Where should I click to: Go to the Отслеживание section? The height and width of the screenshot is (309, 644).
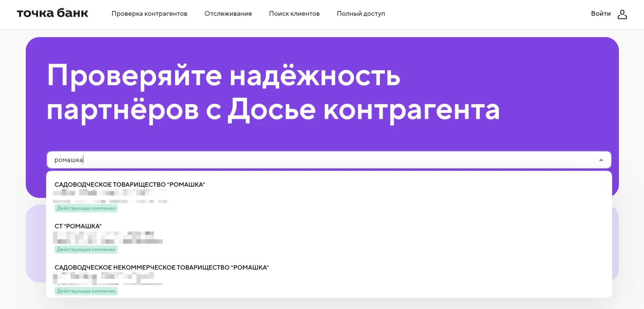(x=228, y=14)
